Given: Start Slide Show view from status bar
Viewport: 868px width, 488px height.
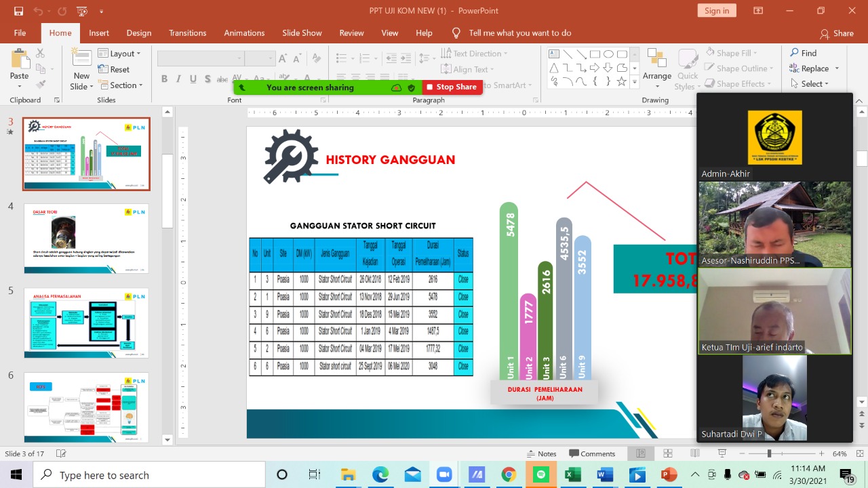Looking at the screenshot, I should pos(722,453).
